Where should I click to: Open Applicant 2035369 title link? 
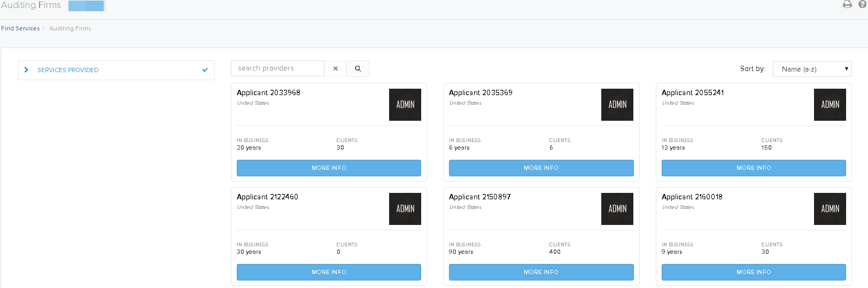tap(480, 92)
